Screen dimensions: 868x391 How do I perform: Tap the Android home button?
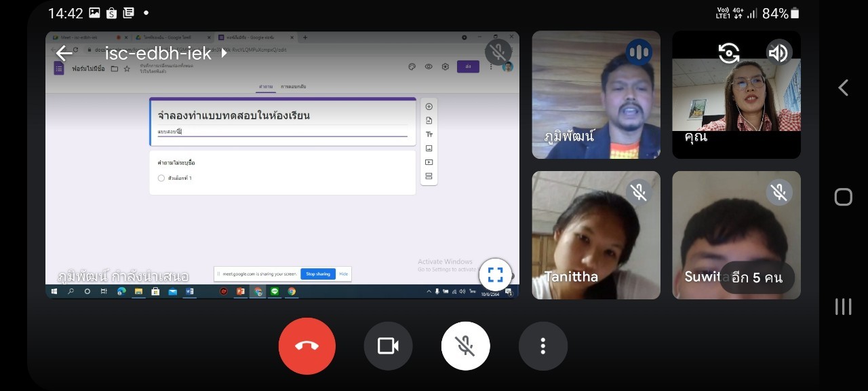click(843, 197)
